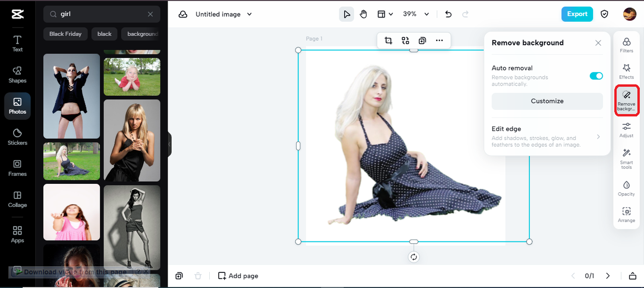The width and height of the screenshot is (644, 288).
Task: Select the woman in black jacket photo
Action: point(71,96)
